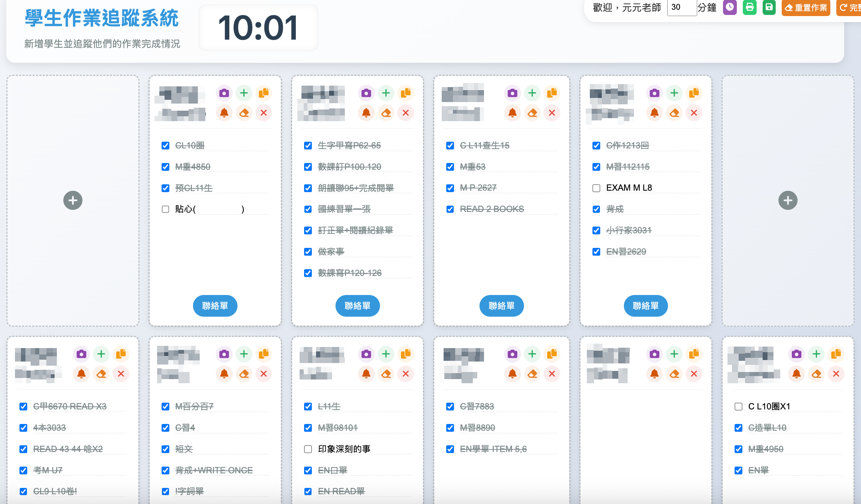Add a student in top-right empty slot
The image size is (861, 504).
(788, 200)
